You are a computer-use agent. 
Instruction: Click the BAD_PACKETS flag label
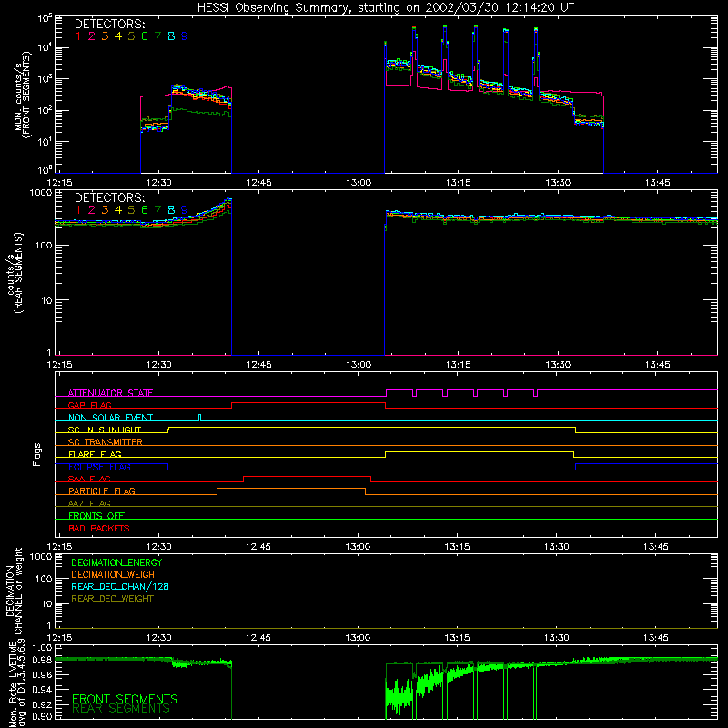coord(99,528)
